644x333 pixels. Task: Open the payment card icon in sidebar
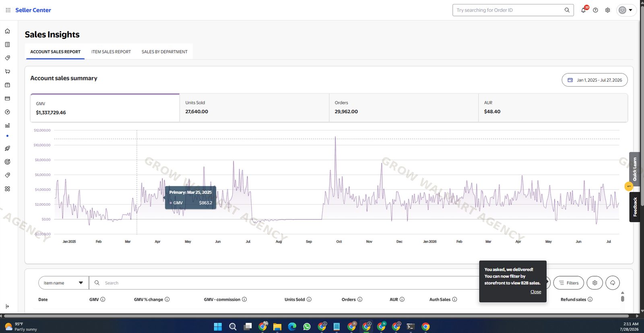[x=7, y=98]
